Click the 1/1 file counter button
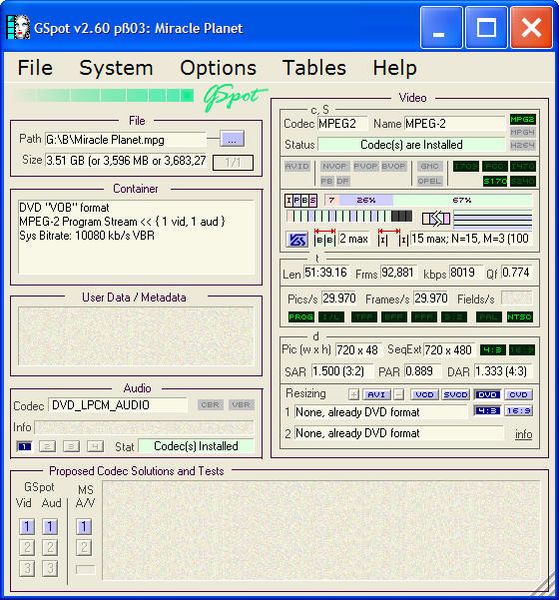This screenshot has width=559, height=600. pos(233,163)
